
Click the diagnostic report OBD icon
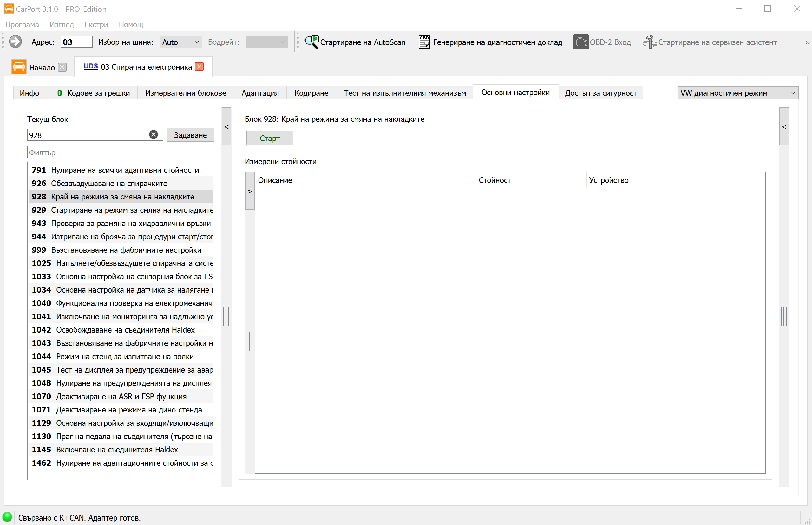tap(424, 42)
